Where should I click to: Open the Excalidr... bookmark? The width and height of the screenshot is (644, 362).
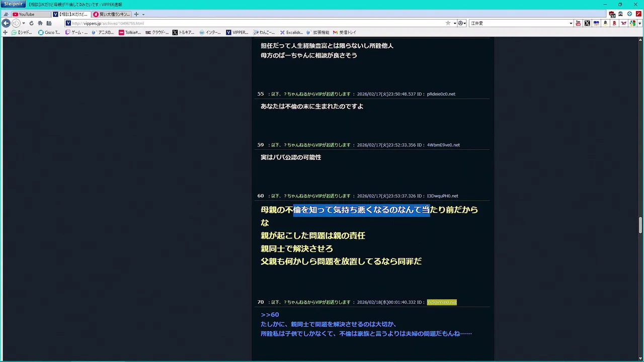pyautogui.click(x=291, y=32)
